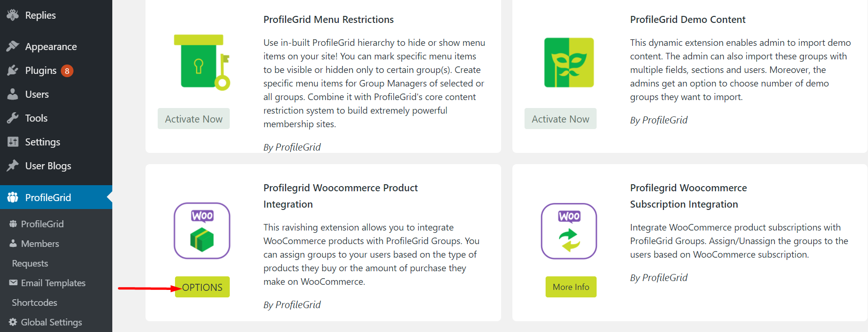The image size is (868, 332).
Task: Activate the ProfileGrid Demo Content extension
Action: coord(560,118)
